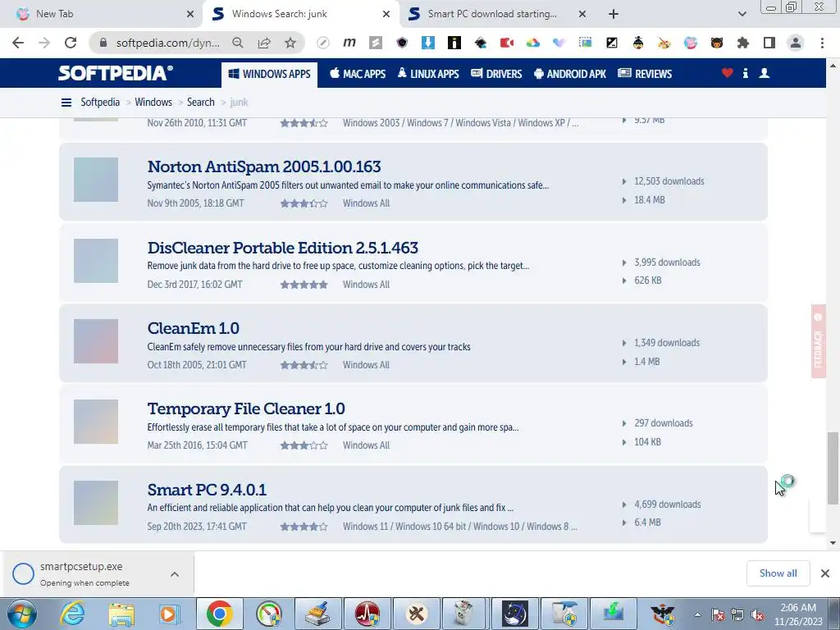Open the info icon in Softpedia header
The height and width of the screenshot is (630, 840).
tap(745, 73)
